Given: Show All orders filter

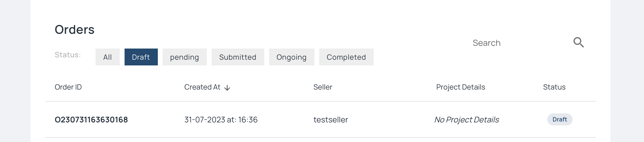Looking at the screenshot, I should [107, 57].
